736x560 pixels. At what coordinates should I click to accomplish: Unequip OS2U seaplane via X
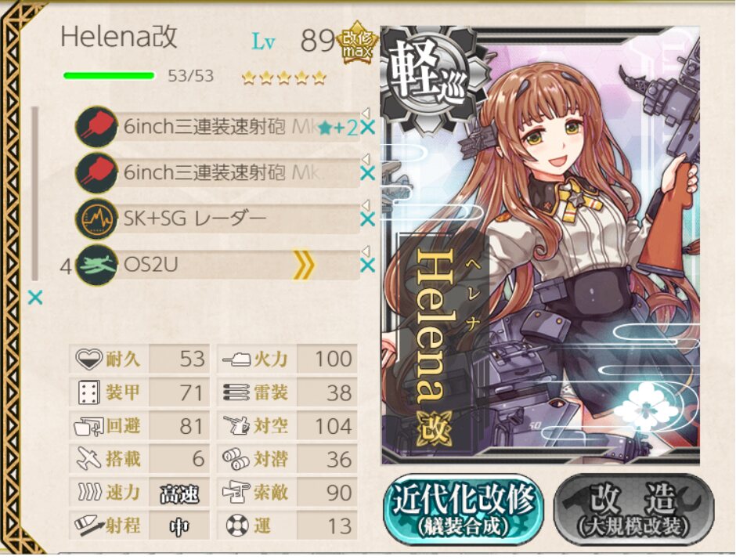[x=368, y=266]
